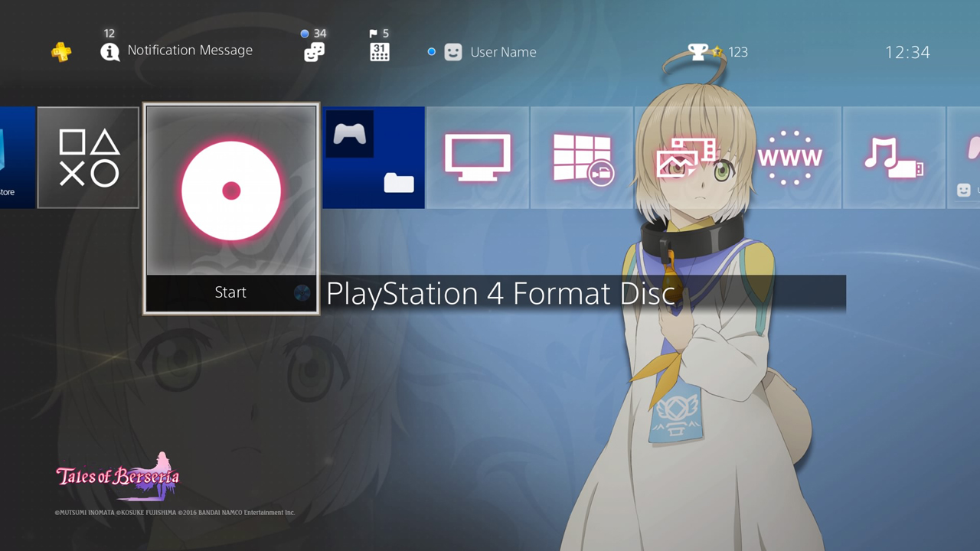Open the PlayStation Plus icon
980x551 pixels.
point(61,52)
